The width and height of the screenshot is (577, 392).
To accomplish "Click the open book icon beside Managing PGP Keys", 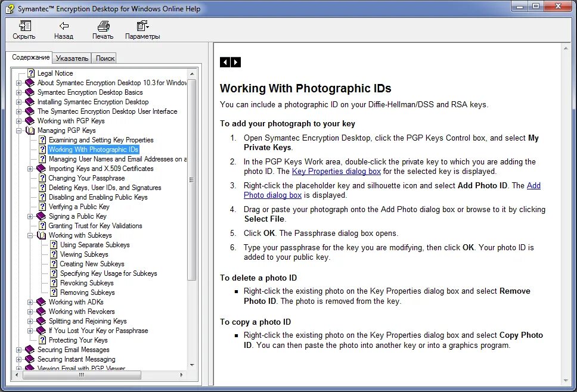I will tap(30, 130).
